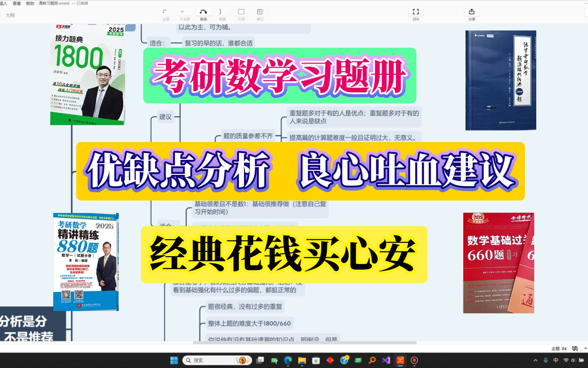Open the Windows Start menu
The width and height of the screenshot is (588, 368).
point(174,361)
